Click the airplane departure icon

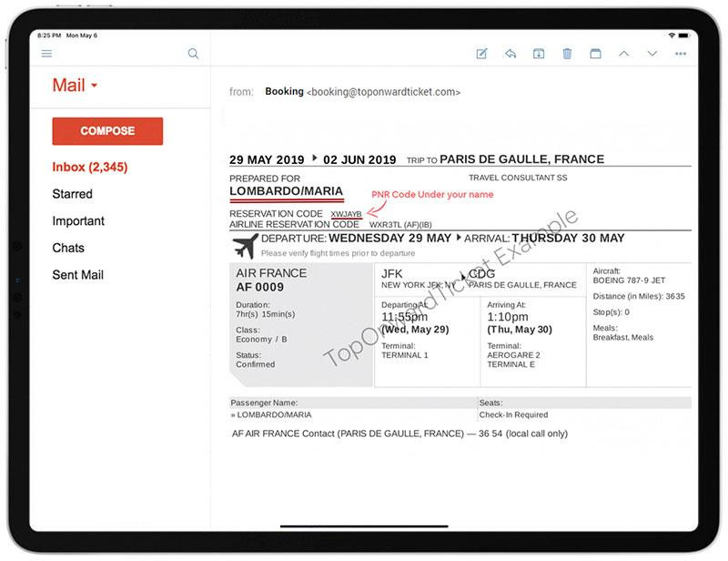click(246, 246)
